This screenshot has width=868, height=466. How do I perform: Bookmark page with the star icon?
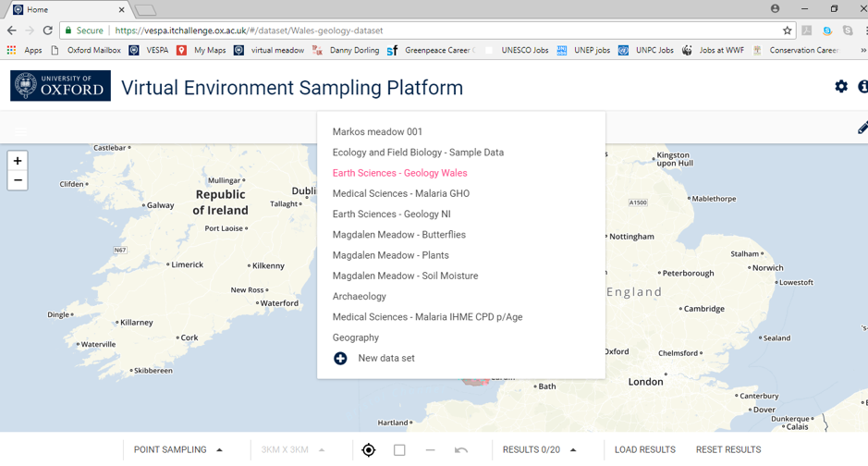pos(787,31)
